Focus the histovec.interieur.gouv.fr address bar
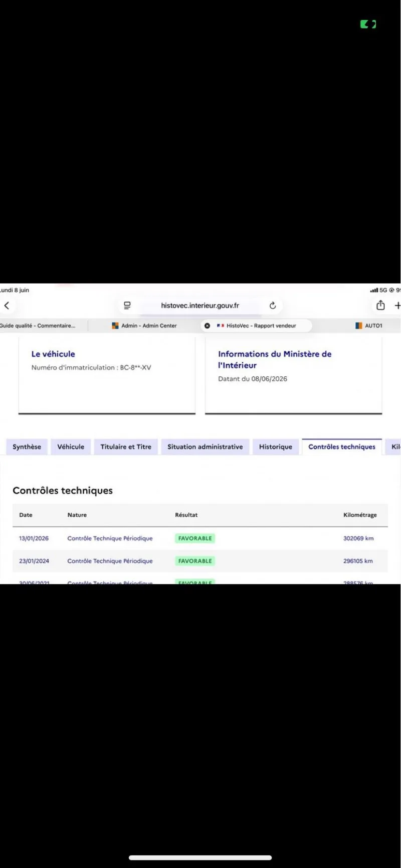 [200, 305]
